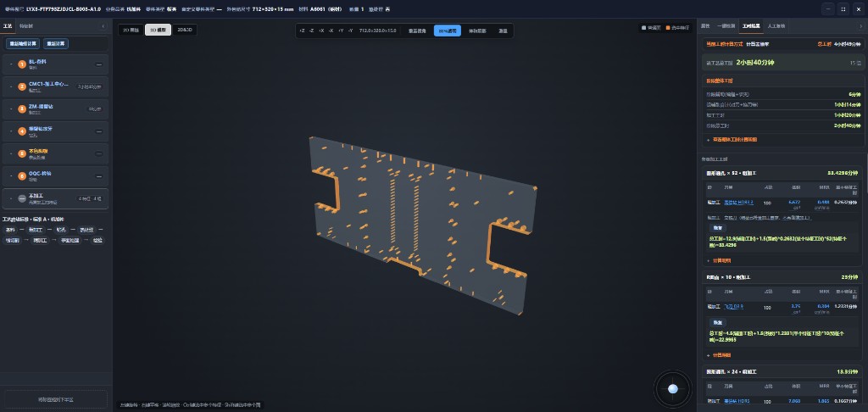868x412 pixels.
Task: Switch viewport to 2D&3D split mode
Action: pos(185,30)
